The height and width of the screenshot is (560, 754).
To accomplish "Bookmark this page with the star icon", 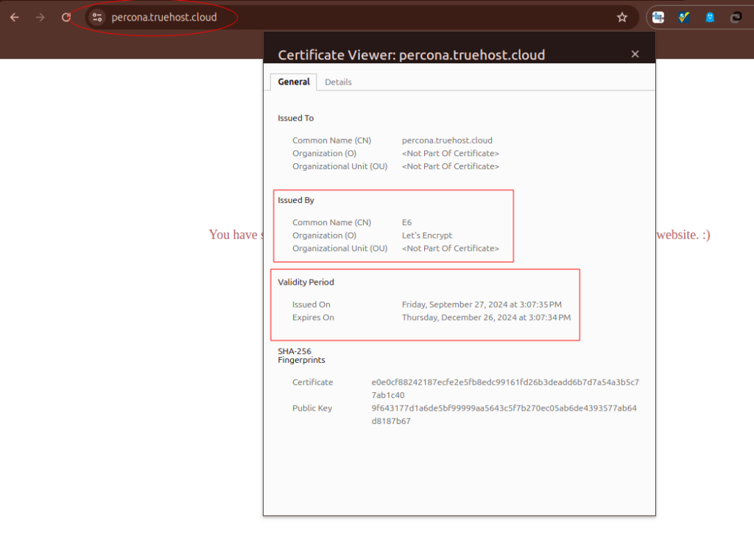I will (622, 18).
